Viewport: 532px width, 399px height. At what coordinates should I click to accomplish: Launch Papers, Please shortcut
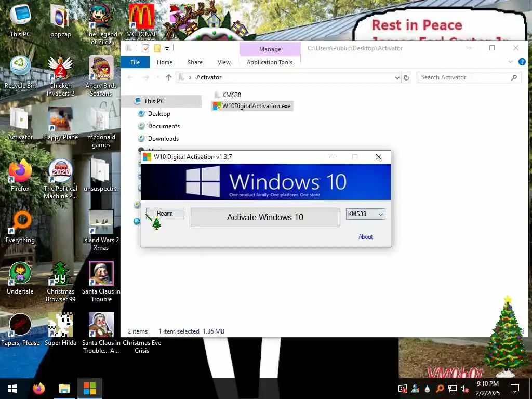pyautogui.click(x=20, y=330)
